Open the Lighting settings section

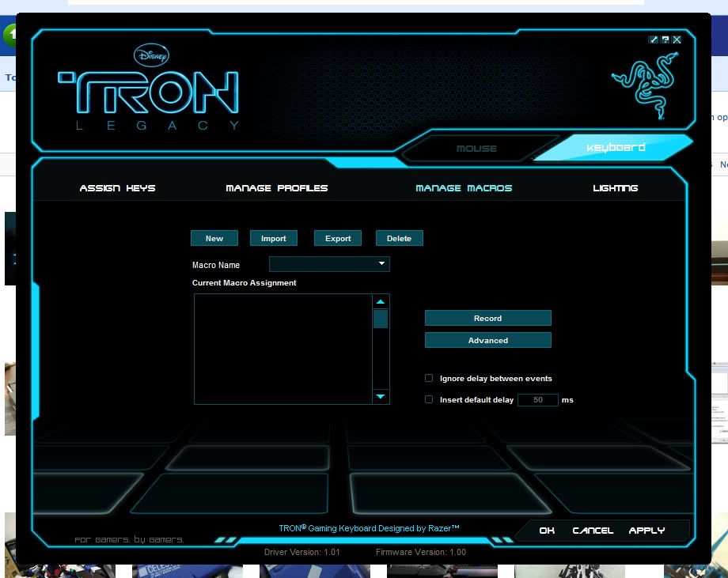point(615,188)
